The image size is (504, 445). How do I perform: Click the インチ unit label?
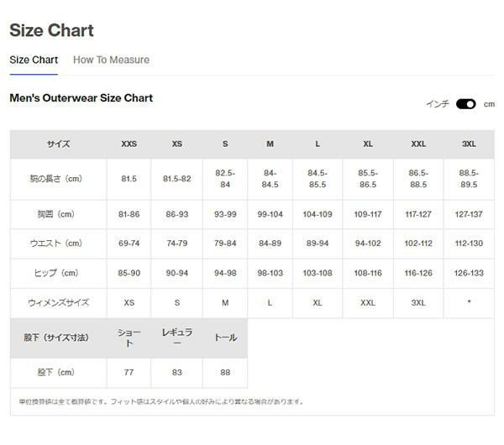[438, 104]
